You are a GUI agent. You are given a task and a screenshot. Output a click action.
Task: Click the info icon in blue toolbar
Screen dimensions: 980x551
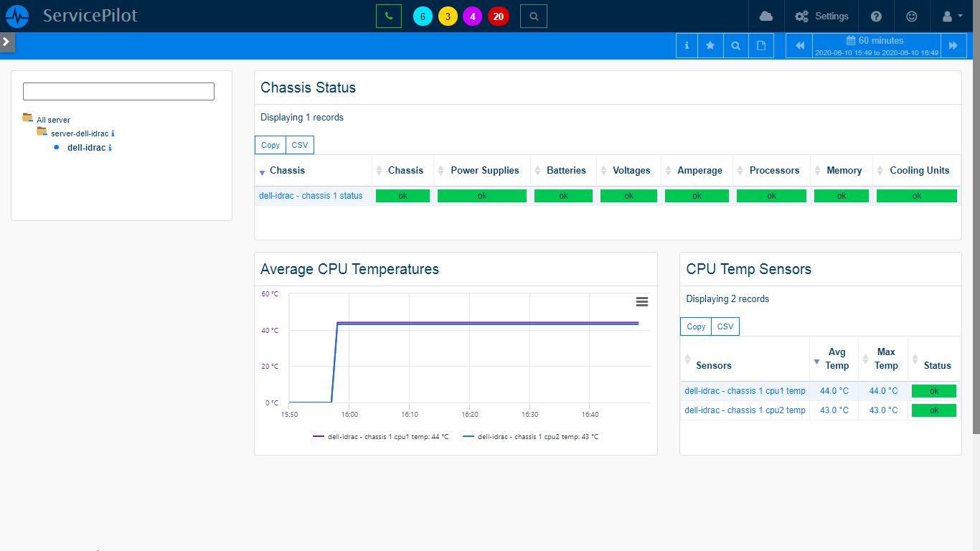pos(687,45)
